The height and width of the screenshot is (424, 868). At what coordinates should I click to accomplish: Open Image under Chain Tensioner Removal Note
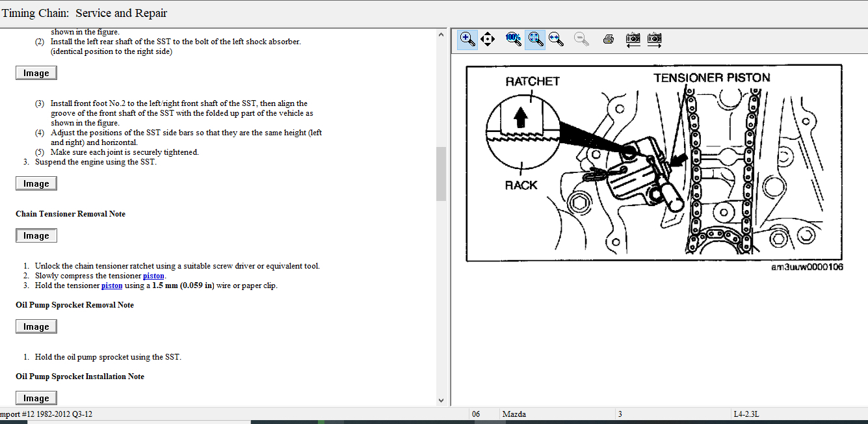[36, 235]
